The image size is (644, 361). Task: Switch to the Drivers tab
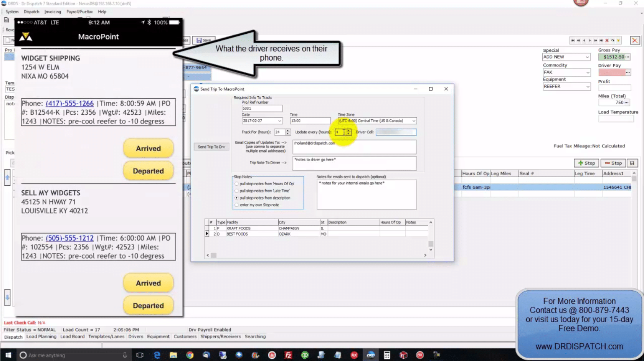tap(135, 336)
